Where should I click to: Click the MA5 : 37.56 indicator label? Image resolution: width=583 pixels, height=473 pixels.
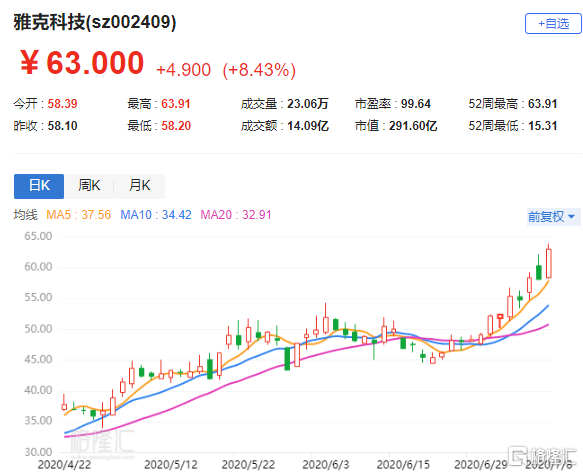click(x=78, y=215)
